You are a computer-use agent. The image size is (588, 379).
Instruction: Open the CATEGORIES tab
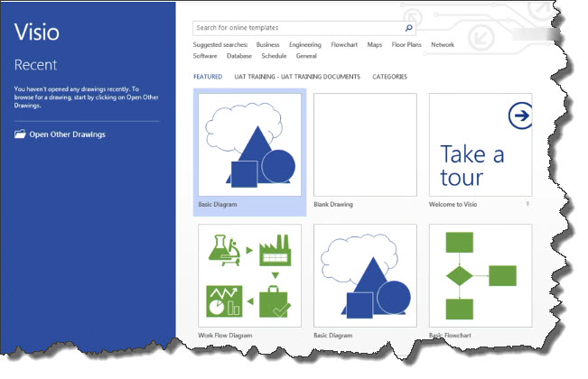389,77
